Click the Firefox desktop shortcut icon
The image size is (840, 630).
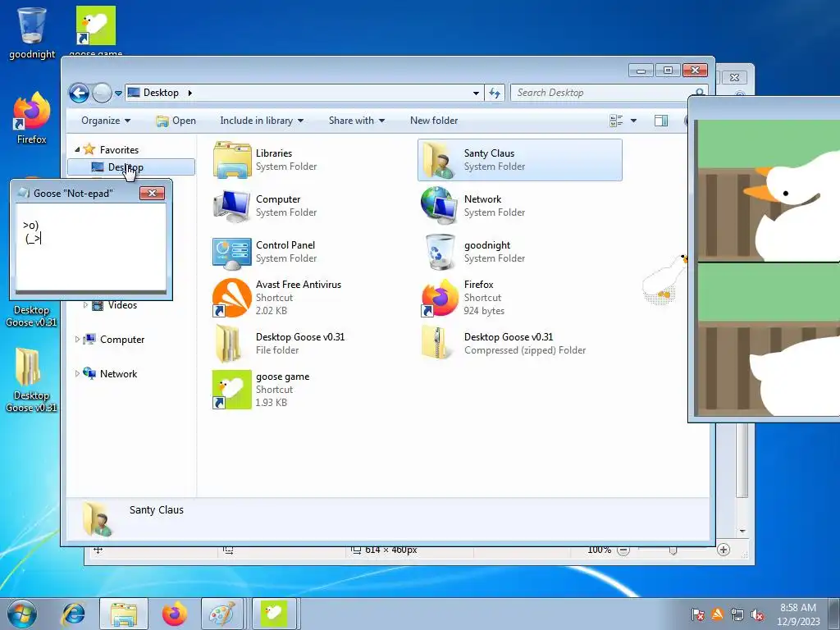(x=32, y=111)
